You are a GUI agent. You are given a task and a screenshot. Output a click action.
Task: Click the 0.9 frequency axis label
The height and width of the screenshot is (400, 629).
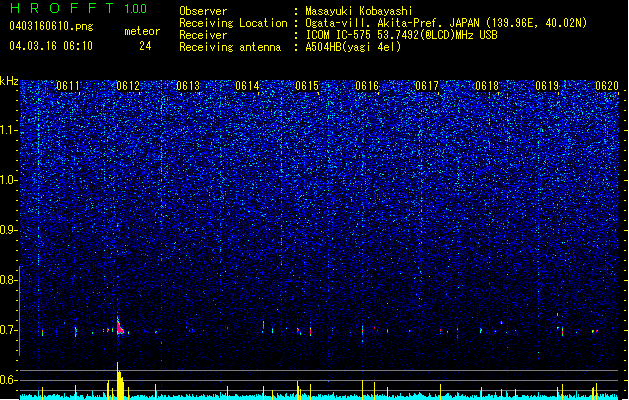tap(9, 230)
